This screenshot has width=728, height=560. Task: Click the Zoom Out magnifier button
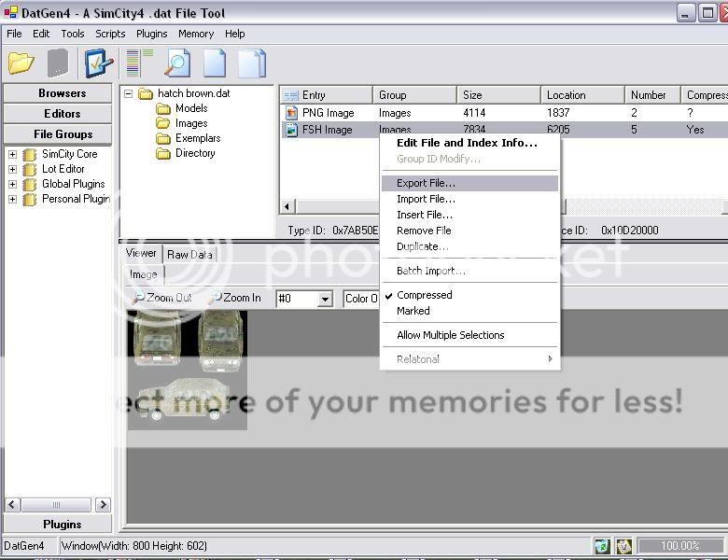[x=162, y=298]
